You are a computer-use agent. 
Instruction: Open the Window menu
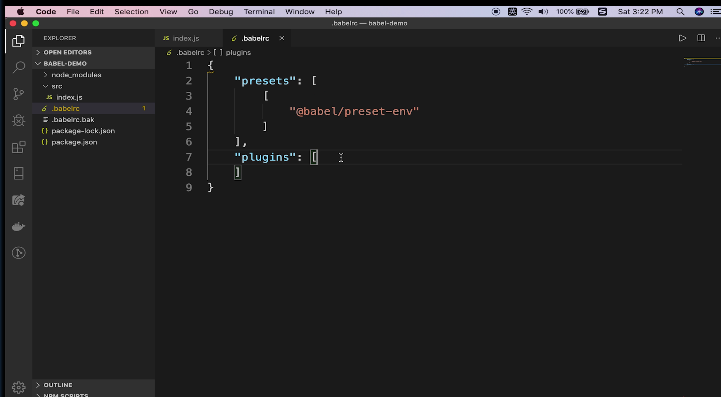[299, 12]
